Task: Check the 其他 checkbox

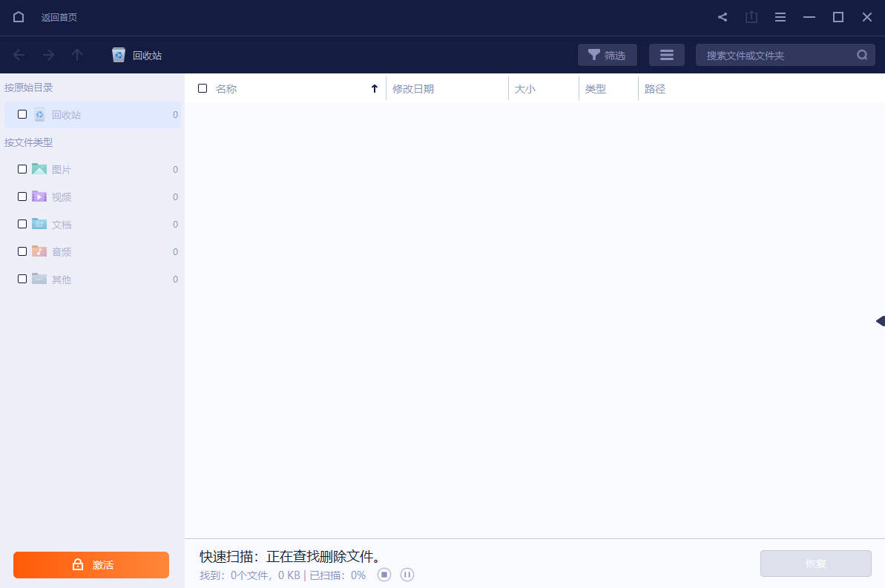Action: pyautogui.click(x=22, y=279)
